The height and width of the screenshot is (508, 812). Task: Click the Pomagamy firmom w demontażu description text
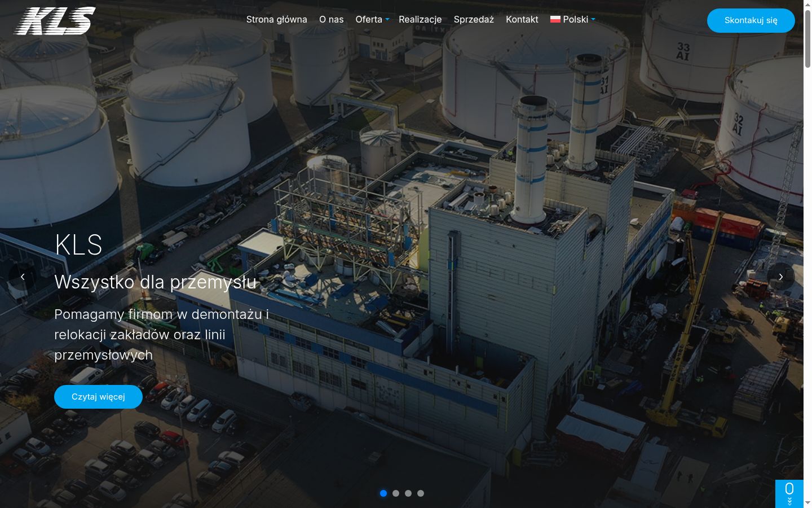161,334
